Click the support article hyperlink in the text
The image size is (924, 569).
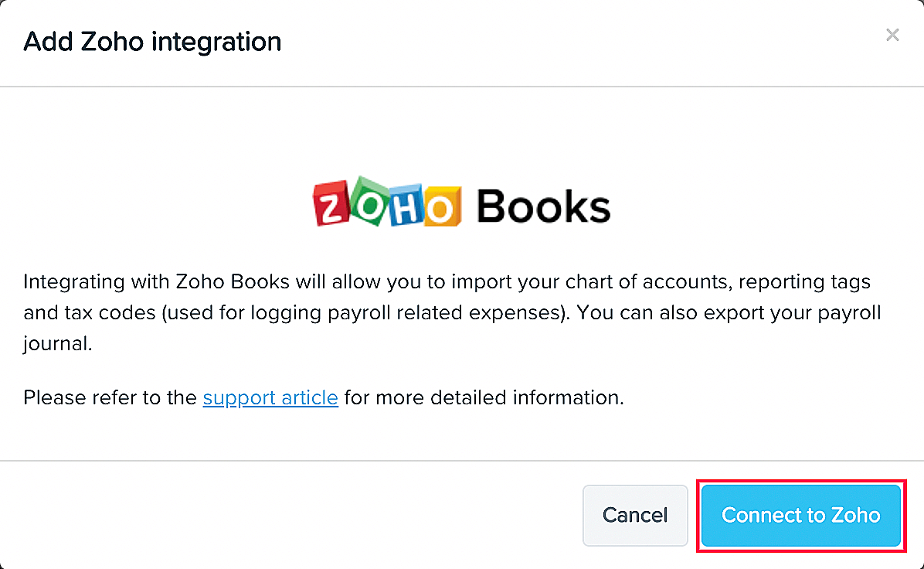tap(270, 397)
